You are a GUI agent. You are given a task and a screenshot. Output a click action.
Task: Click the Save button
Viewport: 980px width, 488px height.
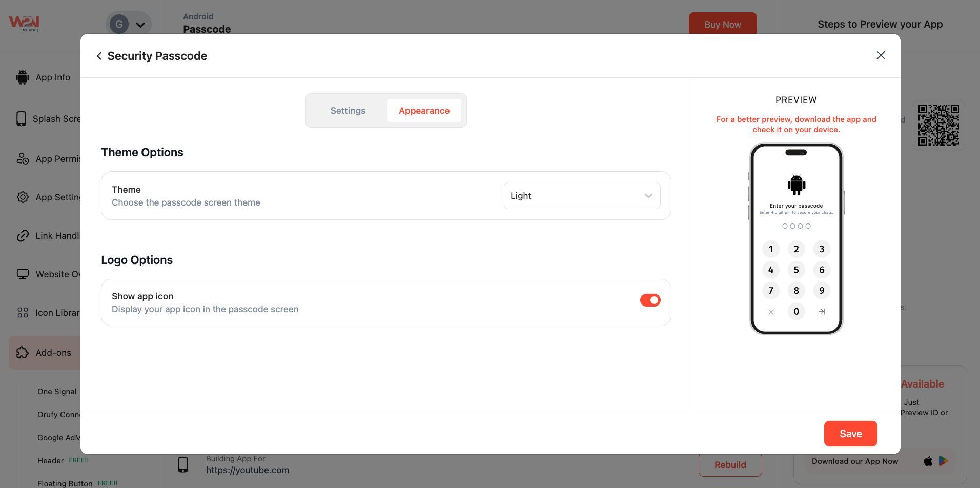tap(850, 433)
